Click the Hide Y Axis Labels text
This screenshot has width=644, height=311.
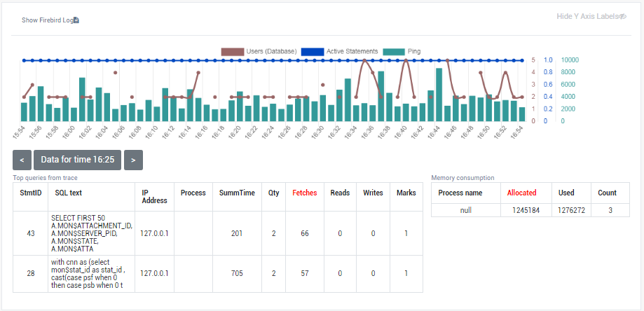pos(588,16)
